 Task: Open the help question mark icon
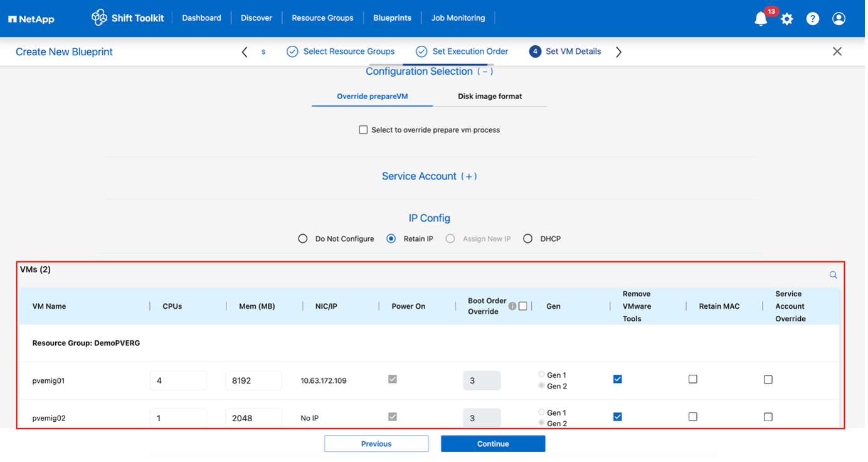click(812, 18)
